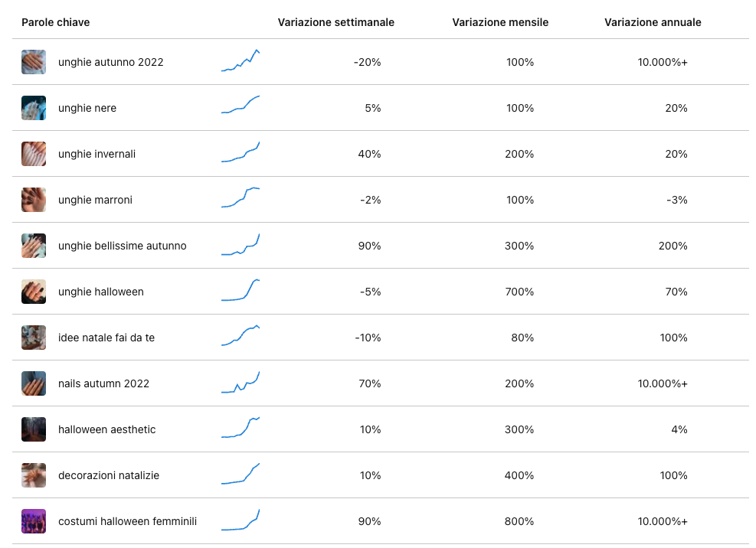Screen dimensions: 756x548
Task: Open the decorazioni natalizie keyword link
Action: click(x=109, y=475)
